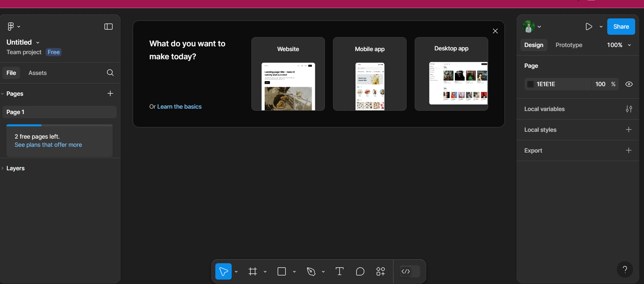This screenshot has height=284, width=644.
Task: Choose the Website template card
Action: tap(288, 74)
